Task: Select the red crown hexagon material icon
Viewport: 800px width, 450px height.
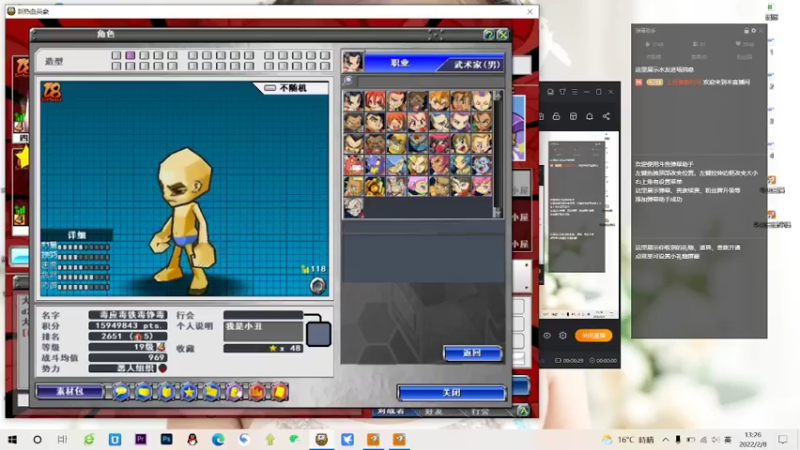Action: pos(258,392)
